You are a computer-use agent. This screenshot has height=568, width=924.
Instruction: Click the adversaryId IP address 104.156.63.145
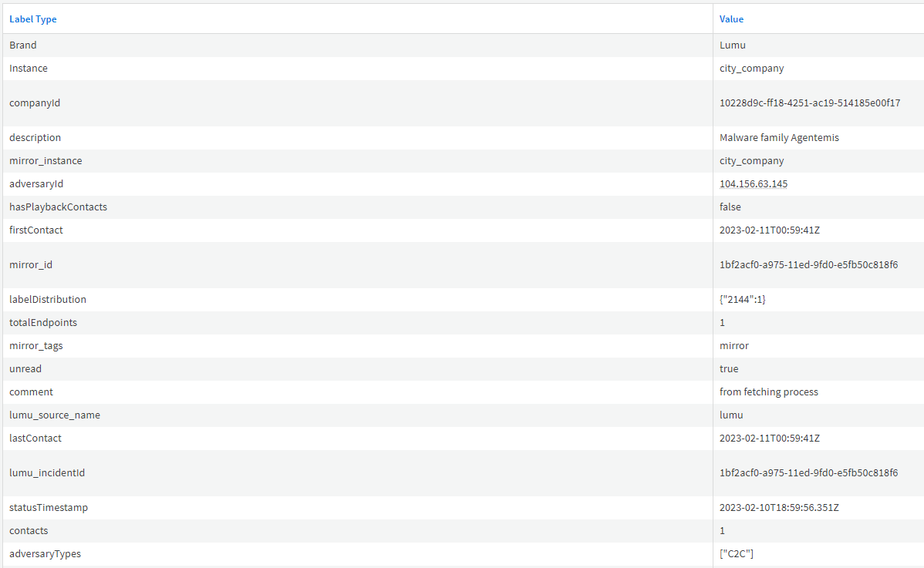point(754,184)
